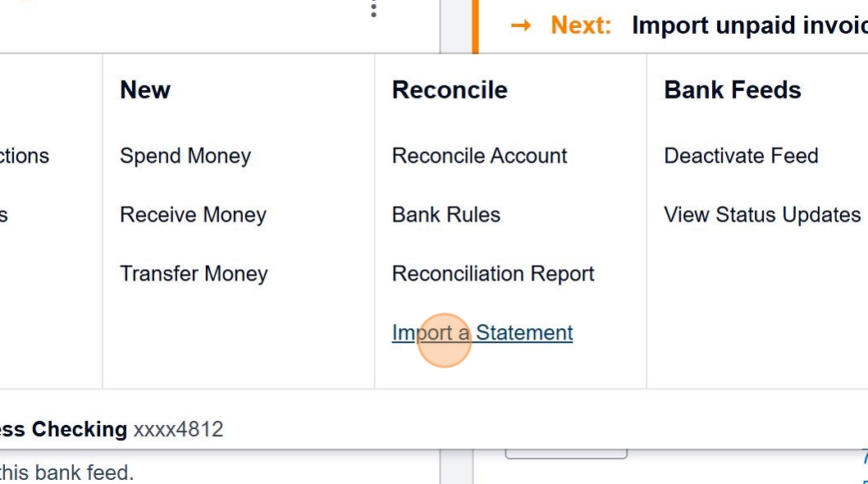868x484 pixels.
Task: Click the Reconcile column heading
Action: pyautogui.click(x=450, y=90)
